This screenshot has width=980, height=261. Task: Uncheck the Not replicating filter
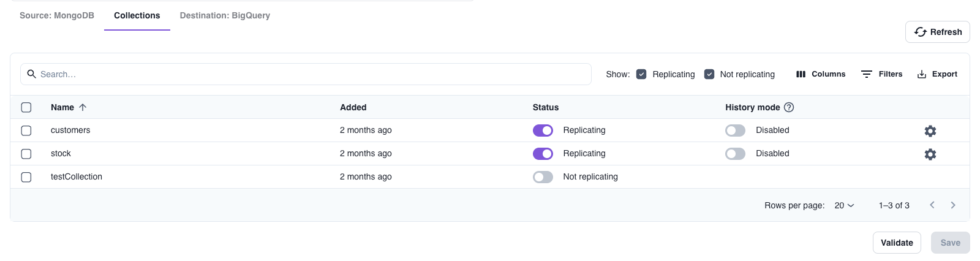(x=709, y=74)
